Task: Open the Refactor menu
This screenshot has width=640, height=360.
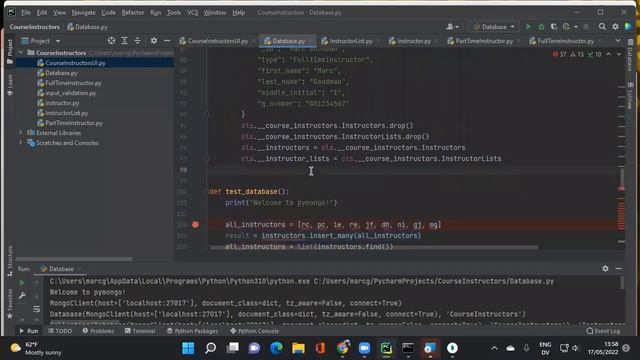Action: 133,13
